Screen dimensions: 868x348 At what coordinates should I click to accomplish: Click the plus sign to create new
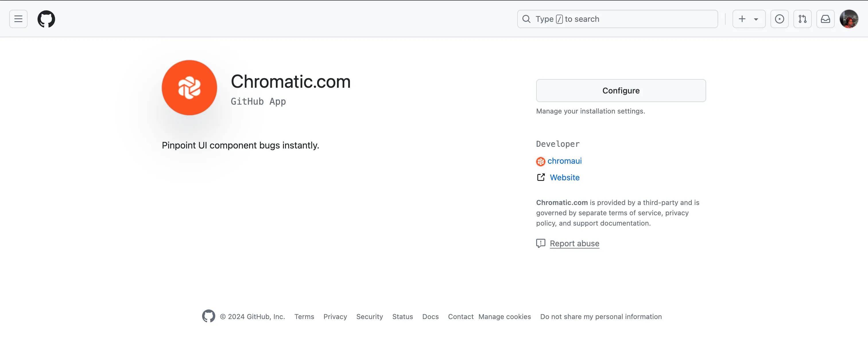click(742, 19)
